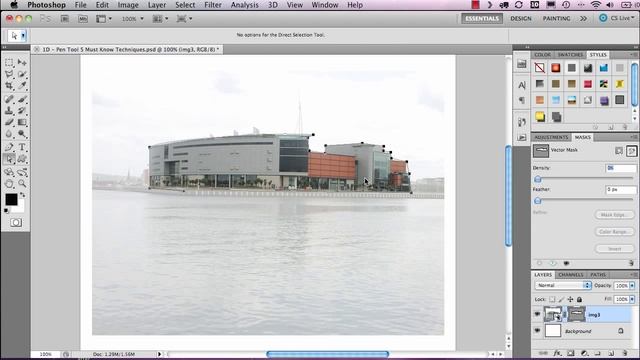The width and height of the screenshot is (640, 360).
Task: Select the Move tool
Action: coord(22,62)
